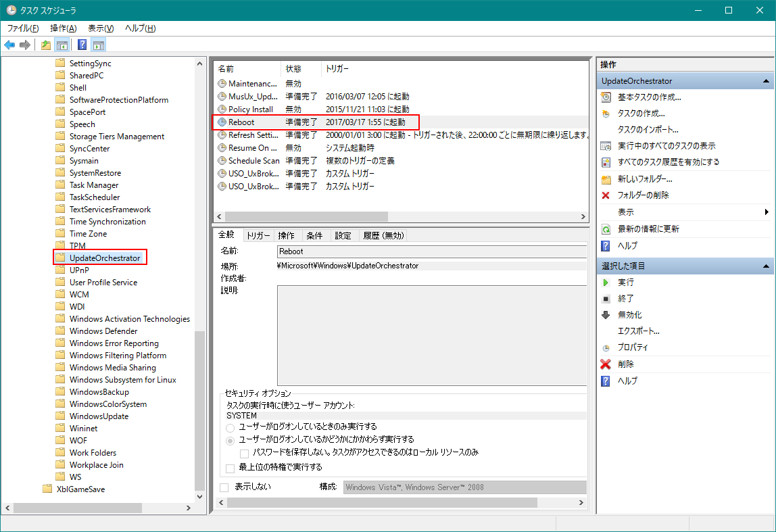Viewport: 776px width, 532px height.
Task: Click the red X 削除 icon
Action: (606, 364)
